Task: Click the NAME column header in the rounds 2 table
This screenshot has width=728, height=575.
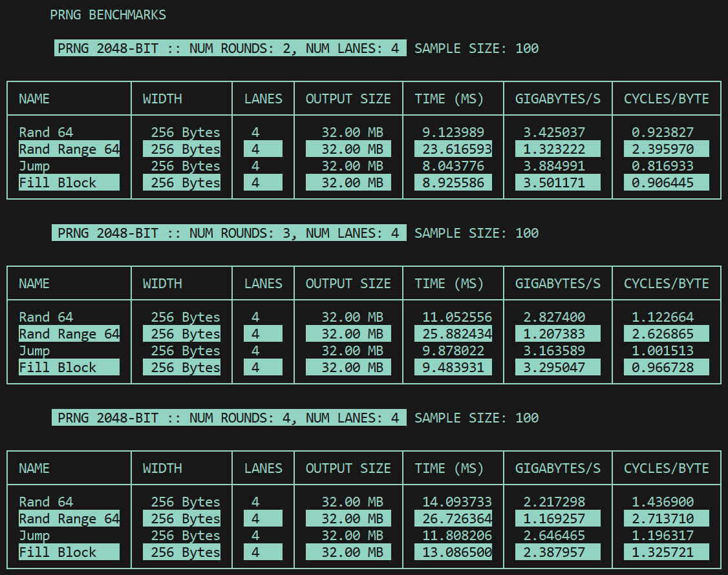Action: coord(34,99)
